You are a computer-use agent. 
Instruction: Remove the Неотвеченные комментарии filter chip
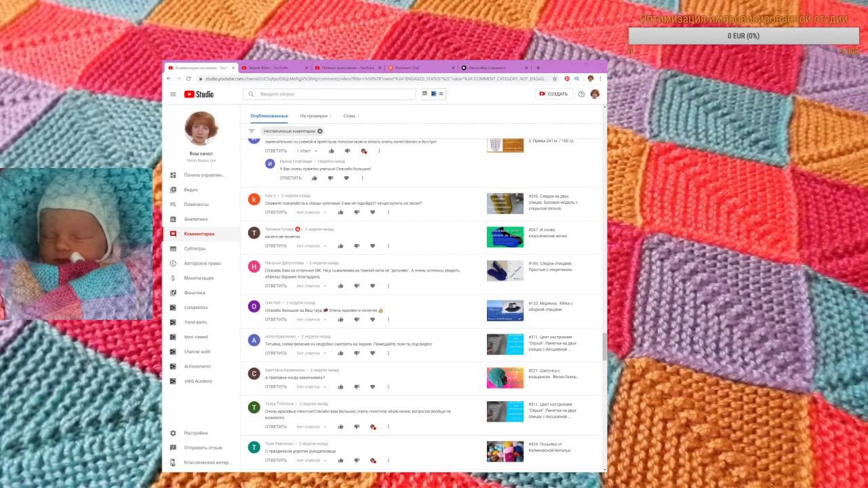click(x=320, y=131)
